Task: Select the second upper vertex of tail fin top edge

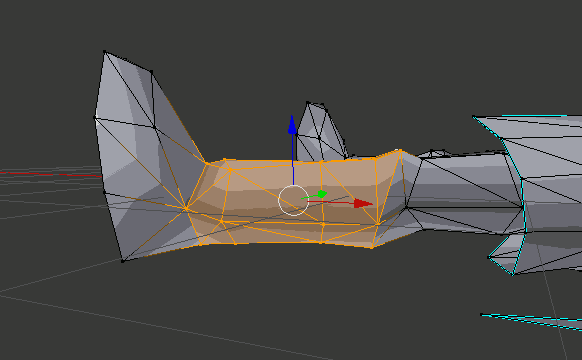Action: pyautogui.click(x=151, y=72)
